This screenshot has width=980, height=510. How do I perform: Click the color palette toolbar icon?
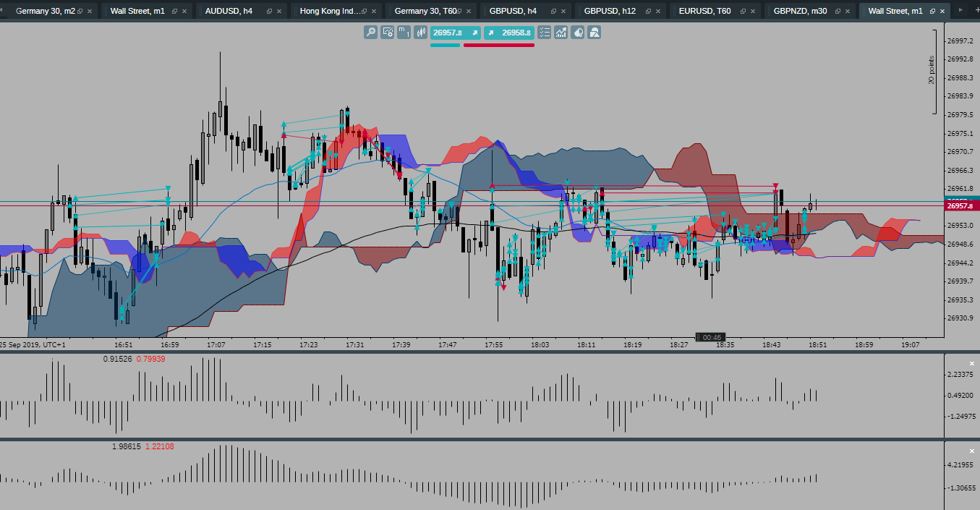(577, 33)
